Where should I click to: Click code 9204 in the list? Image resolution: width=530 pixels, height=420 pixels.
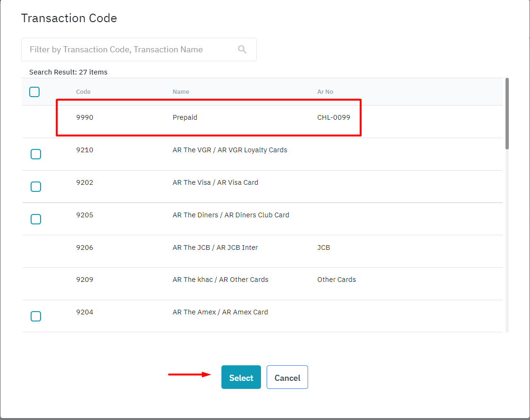85,312
